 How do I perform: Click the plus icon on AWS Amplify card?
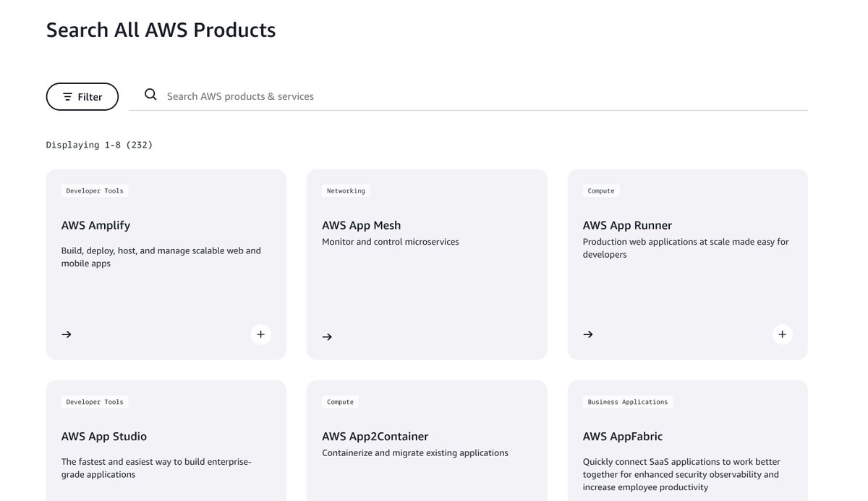click(x=261, y=334)
